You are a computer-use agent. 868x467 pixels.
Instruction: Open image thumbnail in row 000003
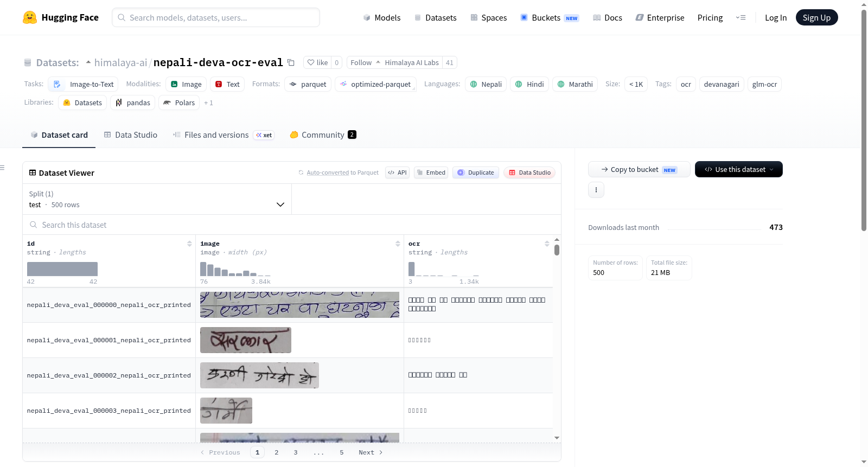(226, 411)
